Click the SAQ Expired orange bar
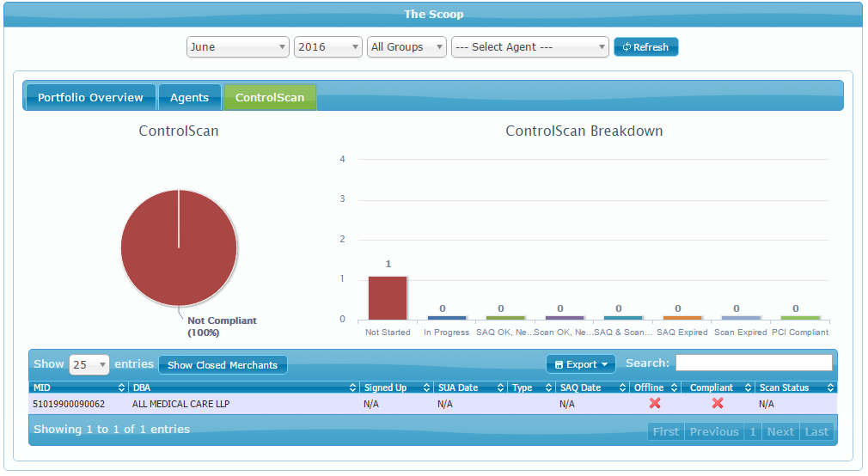Screen dimensions: 868x476 click(x=682, y=318)
